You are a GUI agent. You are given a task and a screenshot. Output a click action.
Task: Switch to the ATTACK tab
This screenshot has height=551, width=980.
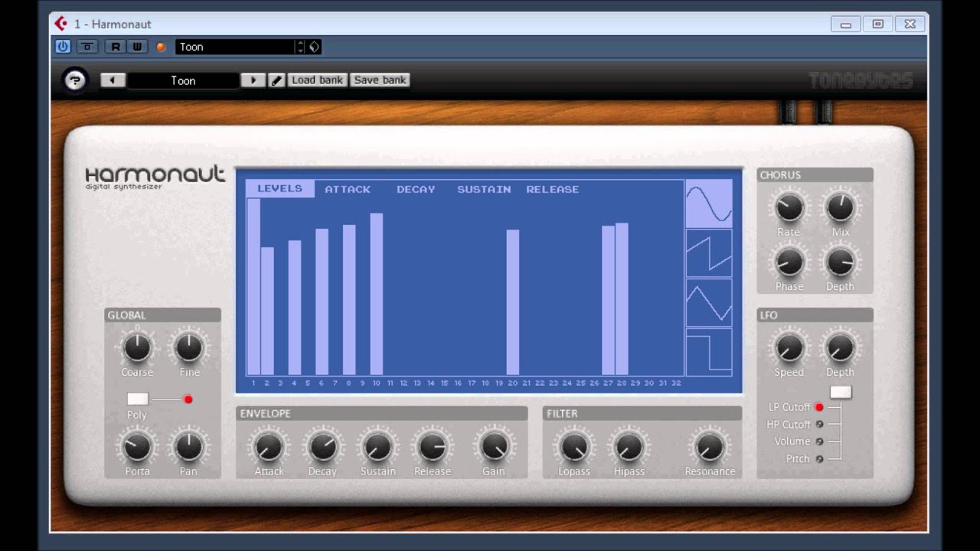(x=348, y=189)
